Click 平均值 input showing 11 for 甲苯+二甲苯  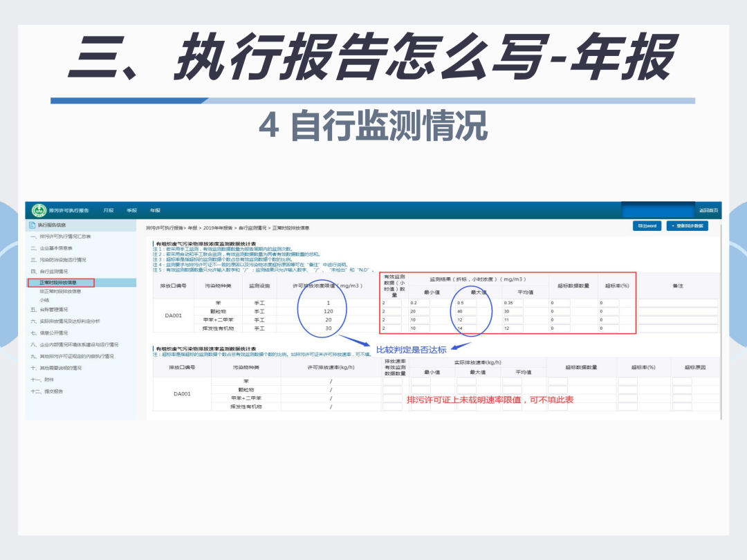[x=513, y=320]
